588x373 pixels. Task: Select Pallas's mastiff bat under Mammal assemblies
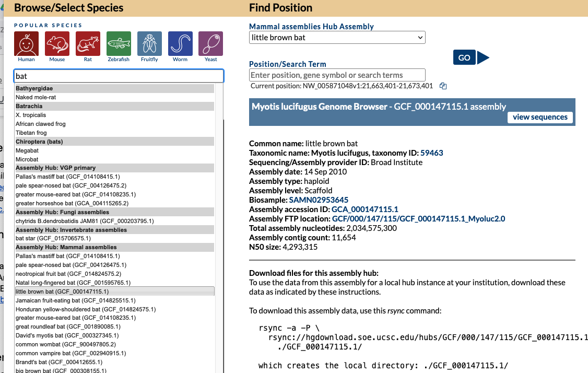(x=115, y=257)
